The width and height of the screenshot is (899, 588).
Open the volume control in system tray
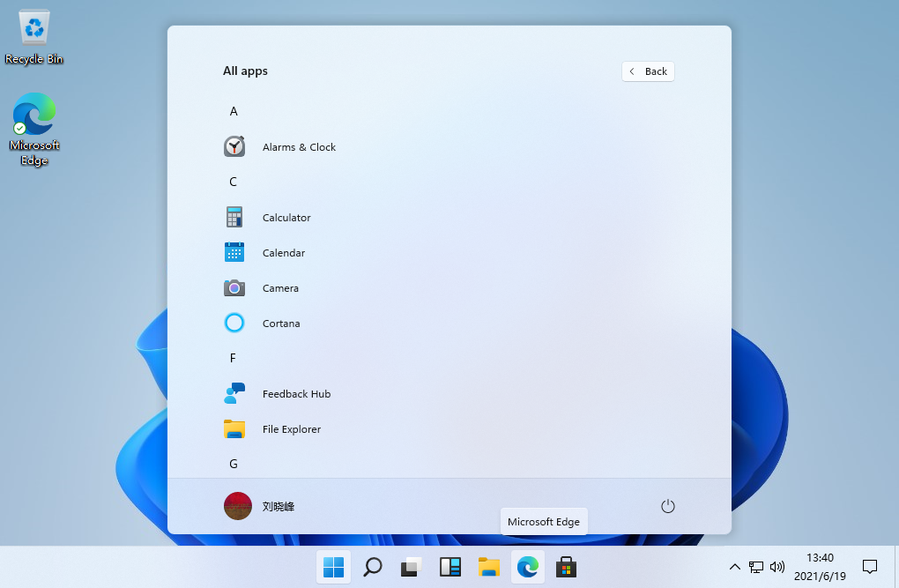777,567
